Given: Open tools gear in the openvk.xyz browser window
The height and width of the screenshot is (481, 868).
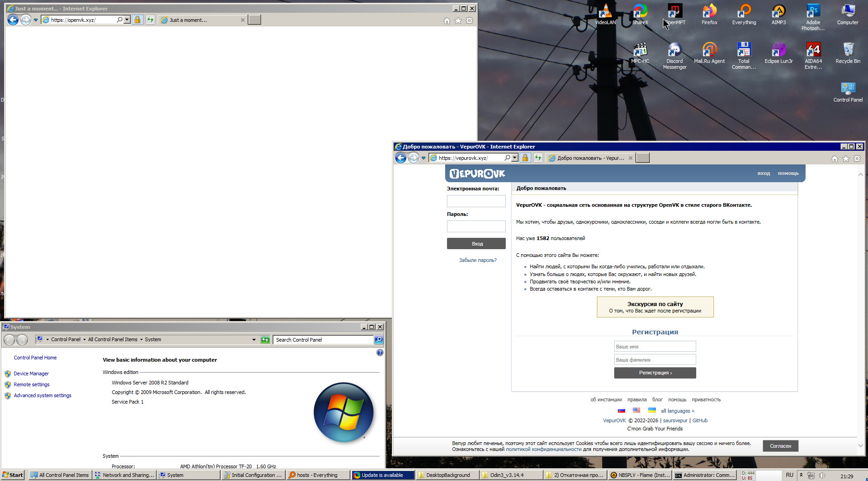Looking at the screenshot, I should coord(469,20).
